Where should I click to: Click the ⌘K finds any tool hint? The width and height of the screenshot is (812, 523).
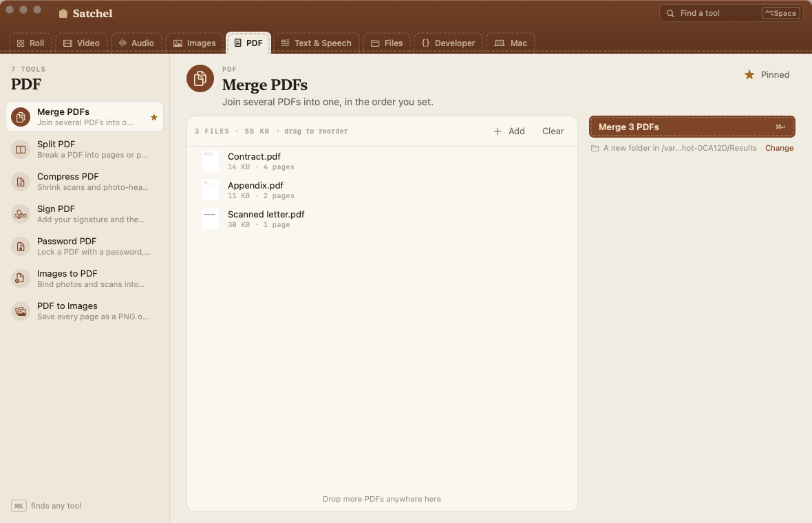click(46, 506)
